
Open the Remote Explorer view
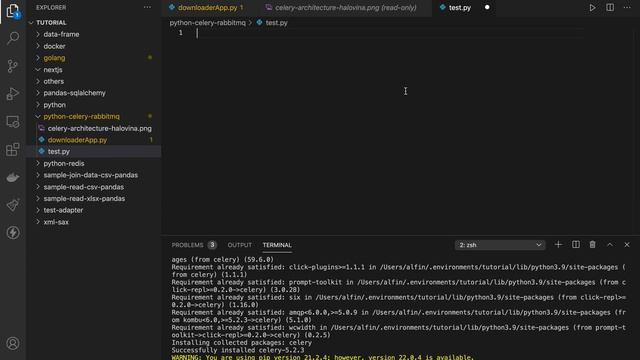tap(13, 122)
